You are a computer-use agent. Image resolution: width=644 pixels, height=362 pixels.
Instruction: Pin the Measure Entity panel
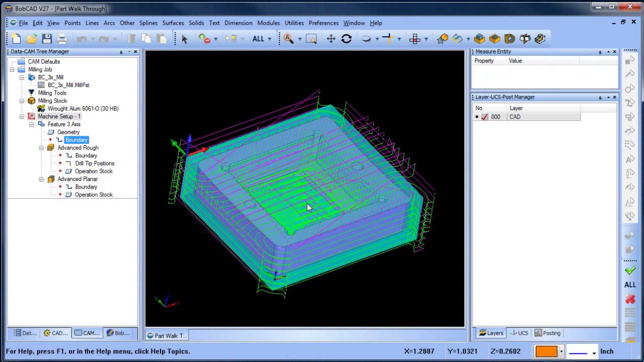600,52
